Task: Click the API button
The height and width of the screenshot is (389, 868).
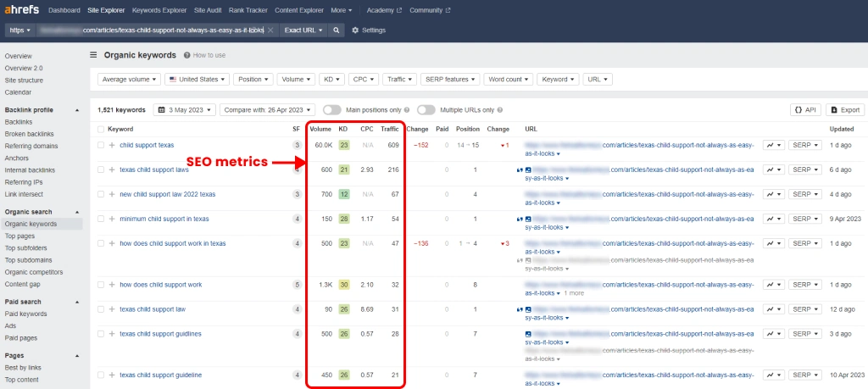Action: coord(805,110)
